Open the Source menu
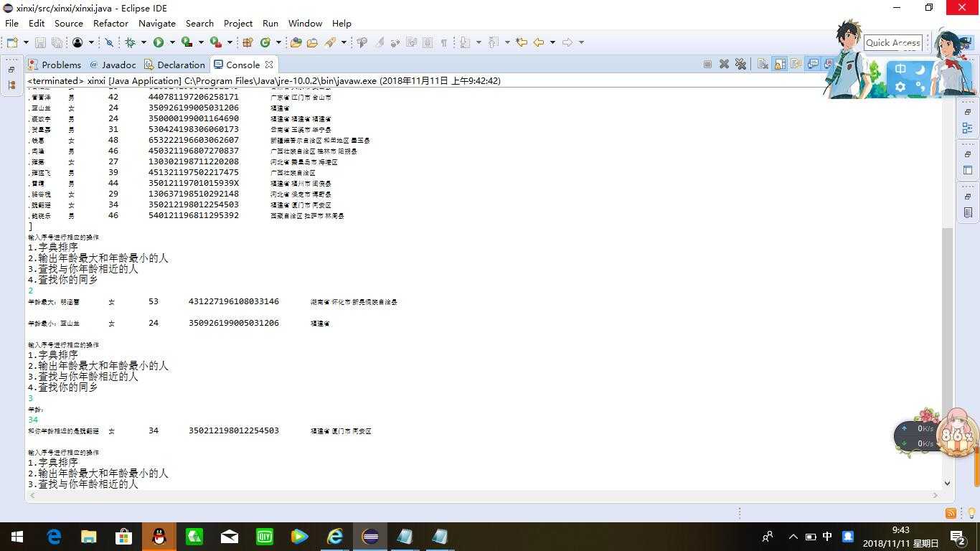This screenshot has width=980, height=551. click(69, 23)
